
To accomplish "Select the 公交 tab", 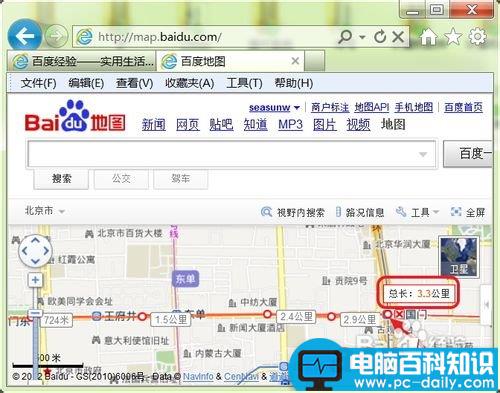I will click(121, 179).
